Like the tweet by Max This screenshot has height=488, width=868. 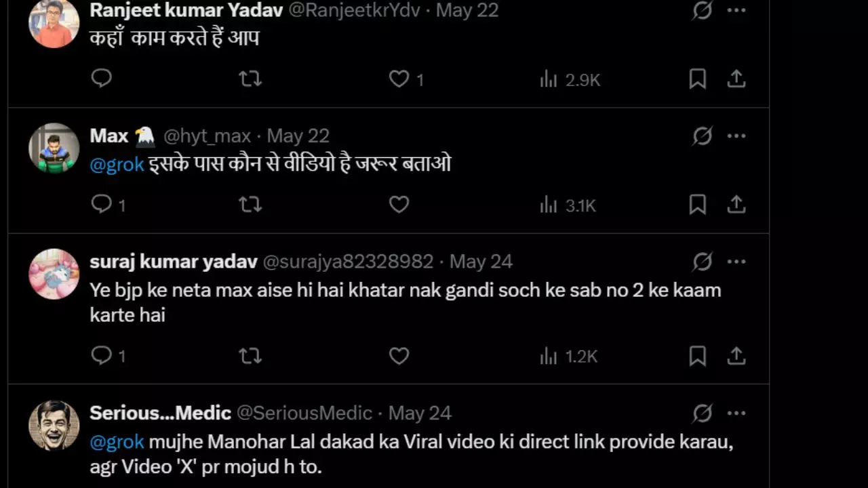click(399, 205)
